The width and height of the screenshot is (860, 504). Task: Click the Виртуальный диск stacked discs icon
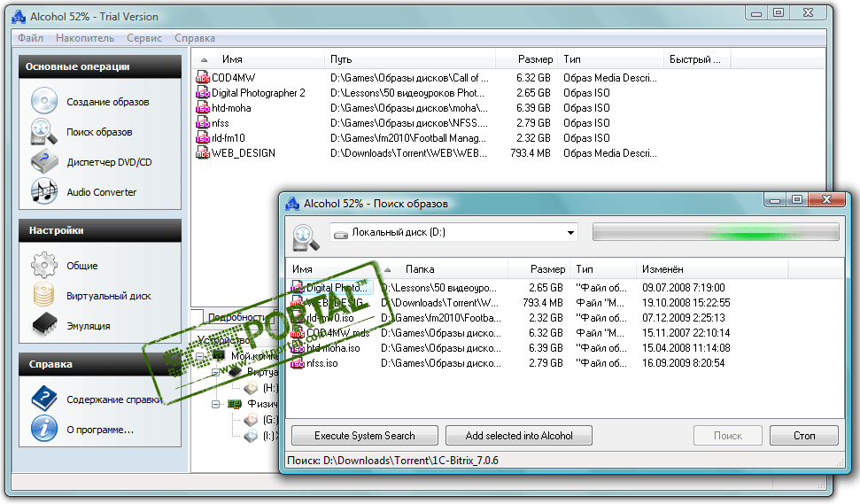[x=44, y=295]
